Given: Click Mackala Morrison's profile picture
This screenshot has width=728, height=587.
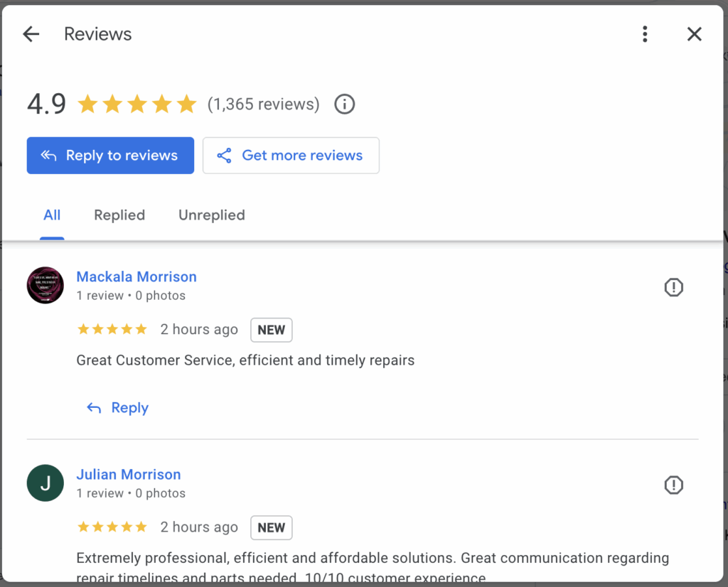Looking at the screenshot, I should (x=45, y=286).
